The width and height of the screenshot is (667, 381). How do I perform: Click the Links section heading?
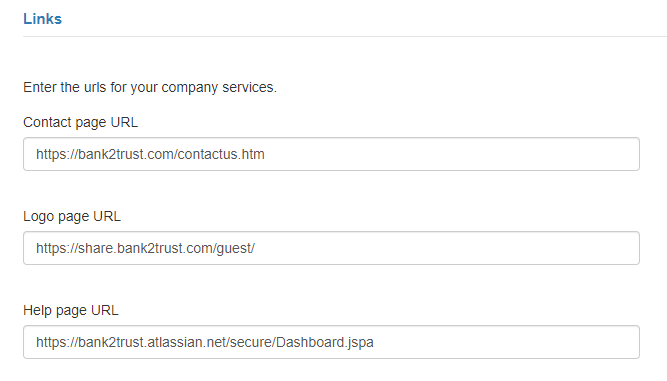pos(43,19)
